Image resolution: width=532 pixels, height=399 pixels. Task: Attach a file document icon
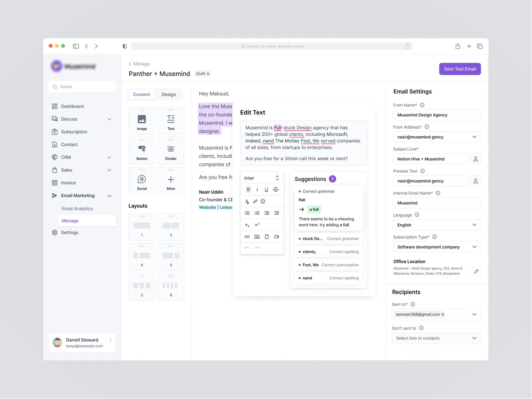(267, 237)
